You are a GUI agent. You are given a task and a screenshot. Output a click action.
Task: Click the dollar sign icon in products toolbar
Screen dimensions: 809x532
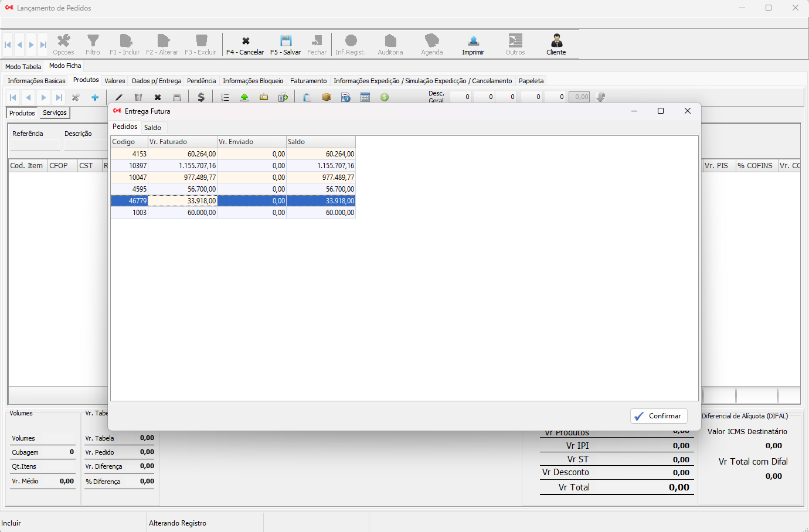pyautogui.click(x=201, y=97)
